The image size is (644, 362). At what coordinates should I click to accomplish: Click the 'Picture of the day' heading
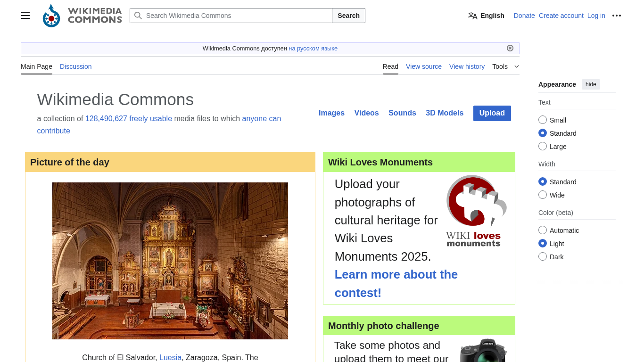(70, 162)
